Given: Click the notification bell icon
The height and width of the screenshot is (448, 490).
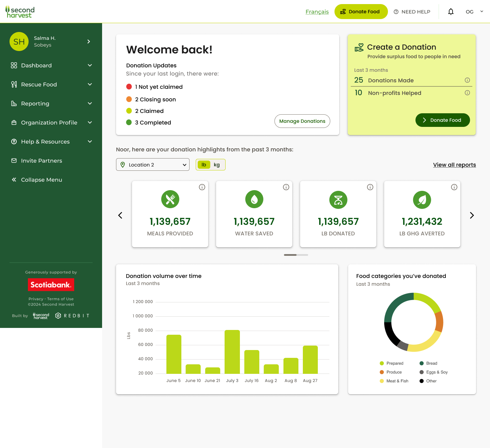Looking at the screenshot, I should (x=451, y=12).
